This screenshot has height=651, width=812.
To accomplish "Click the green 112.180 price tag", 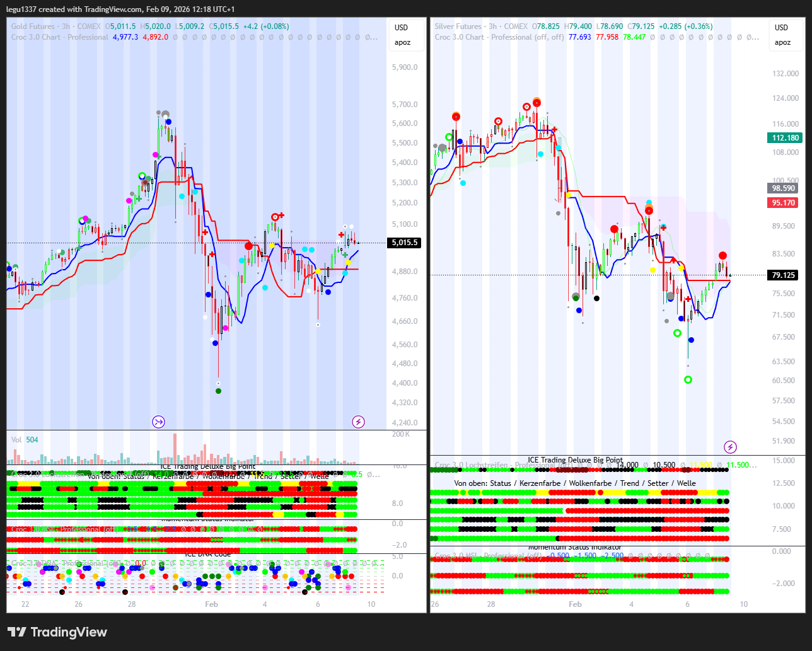I will point(785,138).
